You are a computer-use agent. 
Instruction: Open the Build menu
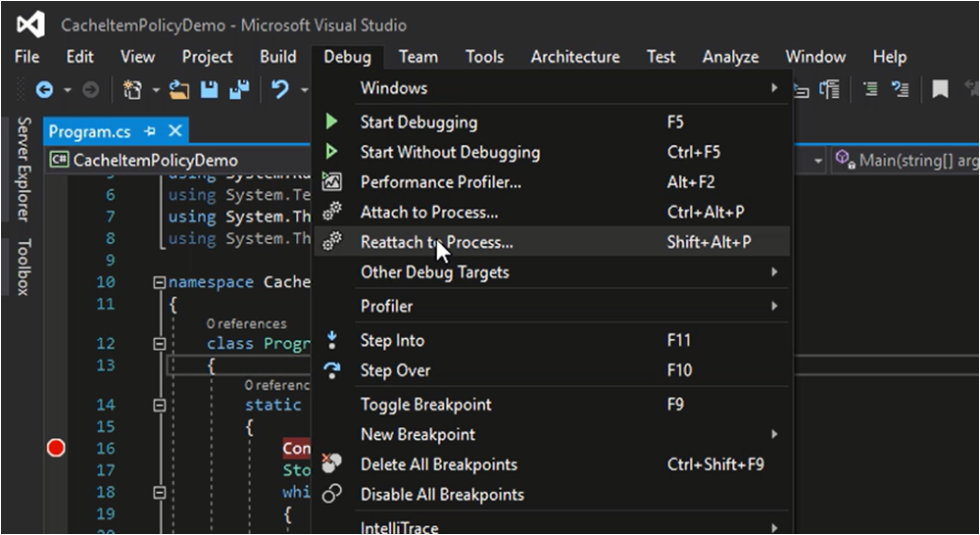coord(278,57)
